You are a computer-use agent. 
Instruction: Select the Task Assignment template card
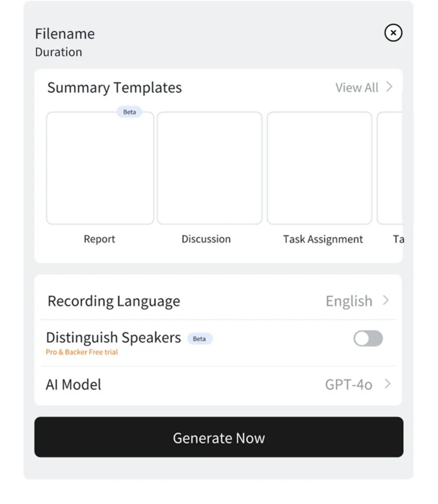319,168
